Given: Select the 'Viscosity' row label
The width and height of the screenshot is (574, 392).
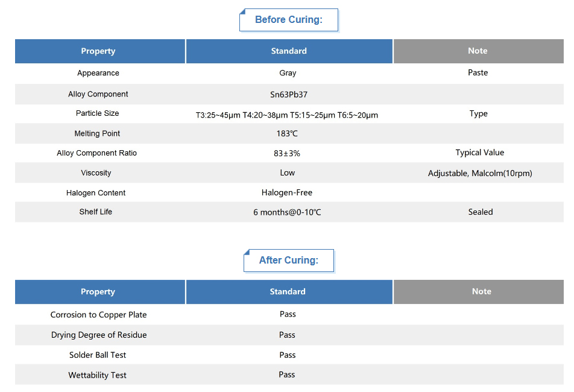Looking at the screenshot, I should tap(96, 172).
